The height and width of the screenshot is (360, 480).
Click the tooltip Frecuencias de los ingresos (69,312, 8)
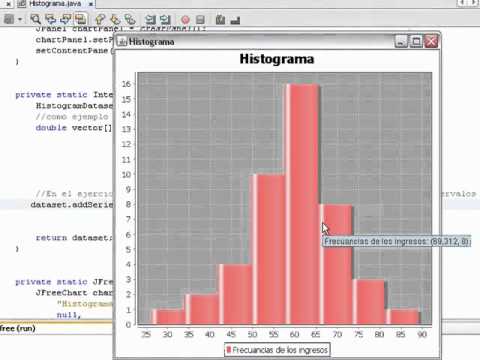point(397,242)
